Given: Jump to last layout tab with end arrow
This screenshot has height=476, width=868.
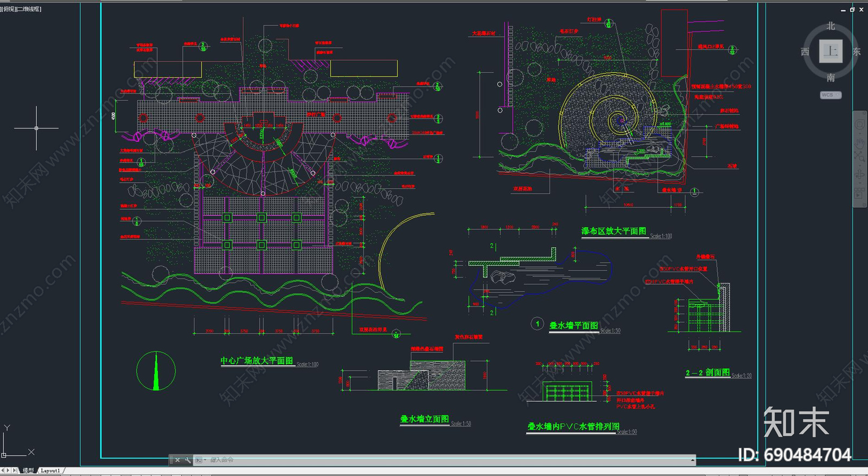Looking at the screenshot, I should [16, 471].
